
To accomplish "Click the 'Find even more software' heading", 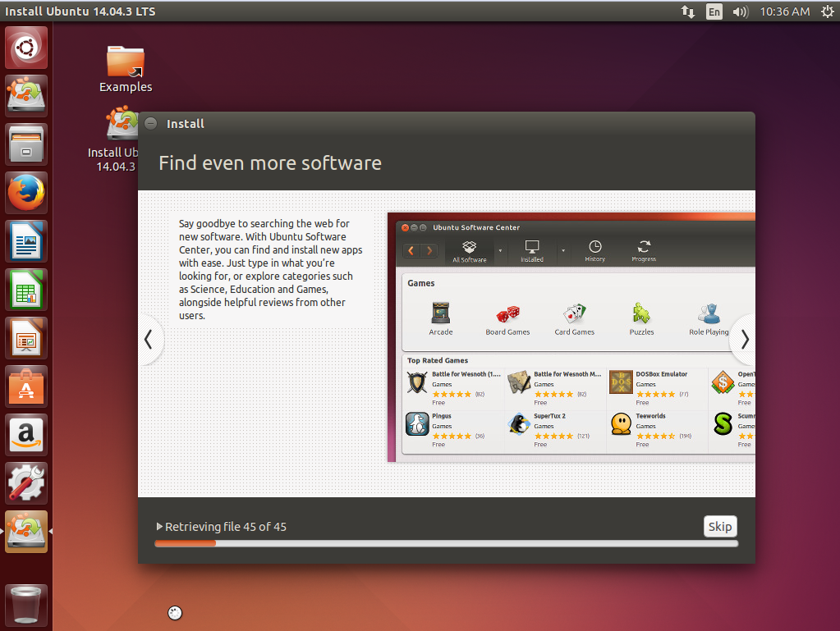I will [270, 162].
